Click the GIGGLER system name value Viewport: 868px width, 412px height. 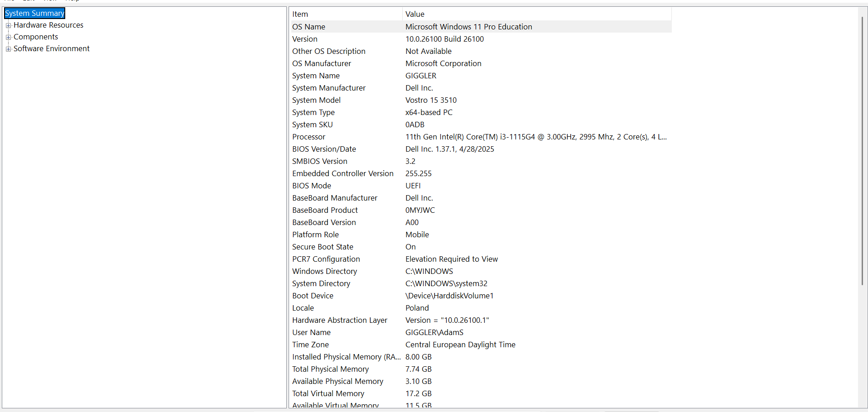coord(421,76)
